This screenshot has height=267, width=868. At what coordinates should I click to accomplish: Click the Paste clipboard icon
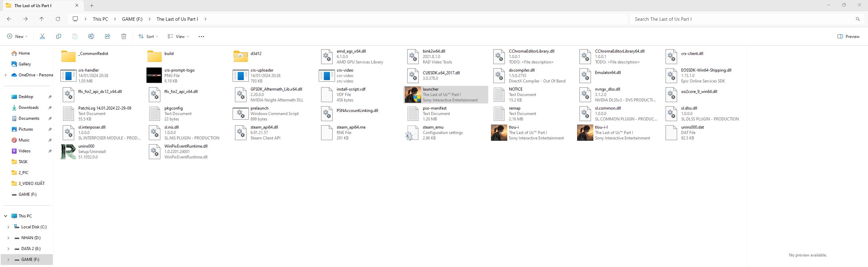click(x=75, y=36)
